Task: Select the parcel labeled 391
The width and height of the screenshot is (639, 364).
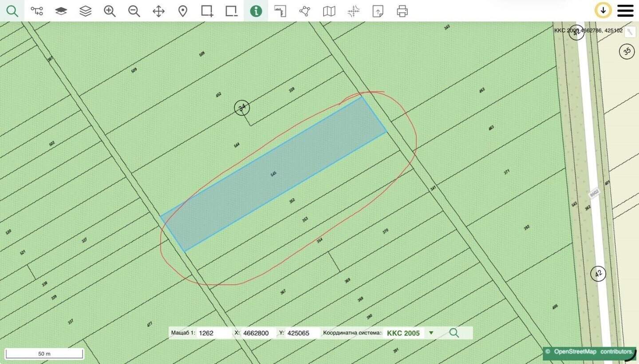Action: click(395, 350)
